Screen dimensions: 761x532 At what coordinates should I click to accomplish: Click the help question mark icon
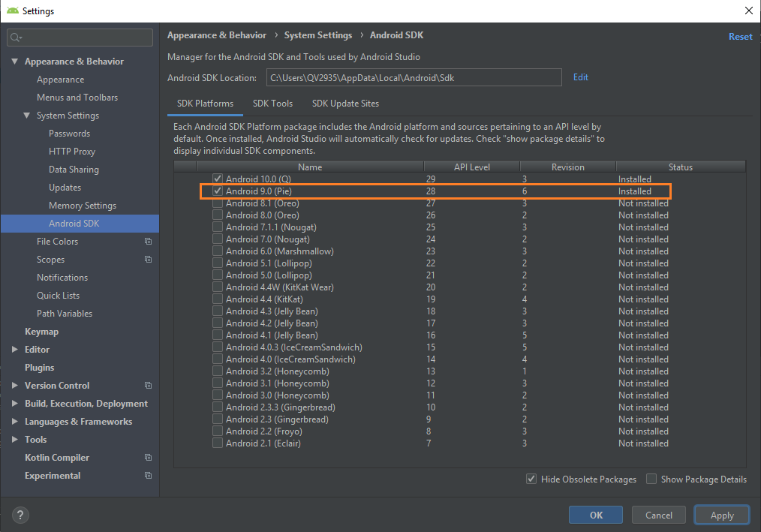click(x=20, y=515)
